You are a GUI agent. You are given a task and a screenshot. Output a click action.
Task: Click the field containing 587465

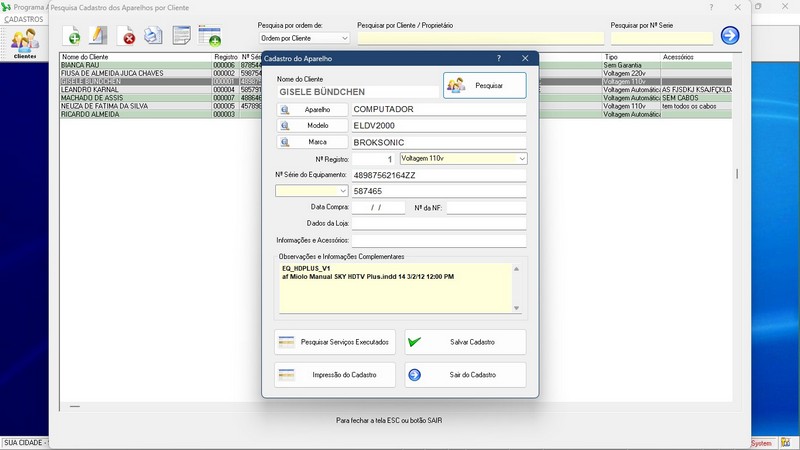click(x=439, y=191)
